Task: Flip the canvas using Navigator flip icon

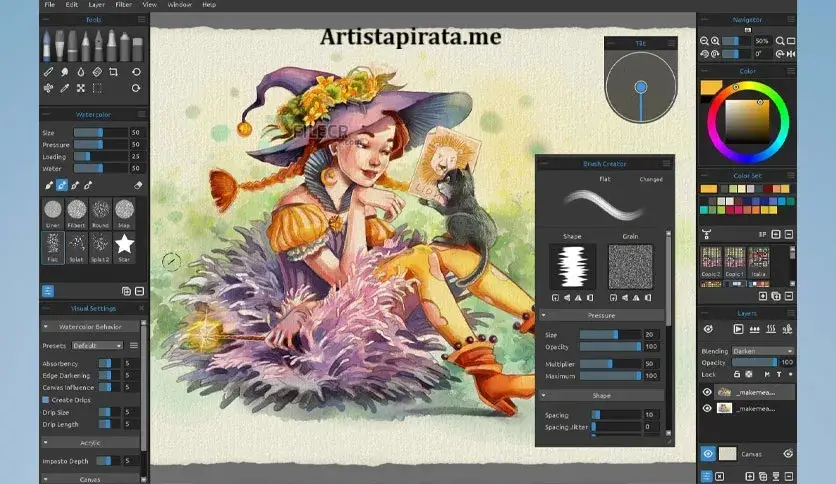Action: (791, 54)
